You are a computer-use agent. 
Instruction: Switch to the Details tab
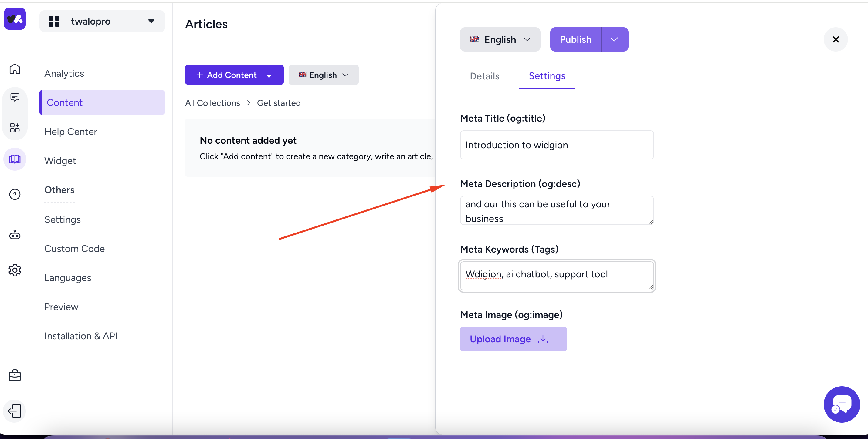(x=484, y=76)
